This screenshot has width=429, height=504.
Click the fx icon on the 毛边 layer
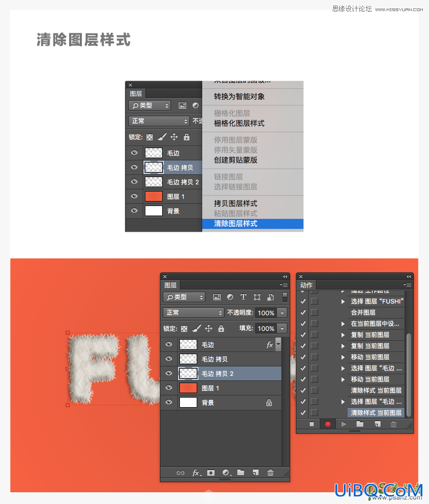[x=270, y=345]
